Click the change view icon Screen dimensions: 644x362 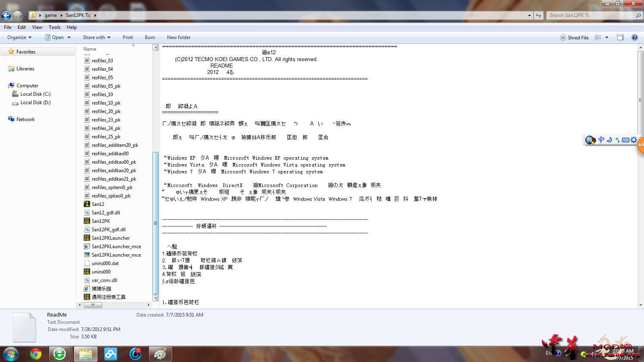[x=598, y=37]
